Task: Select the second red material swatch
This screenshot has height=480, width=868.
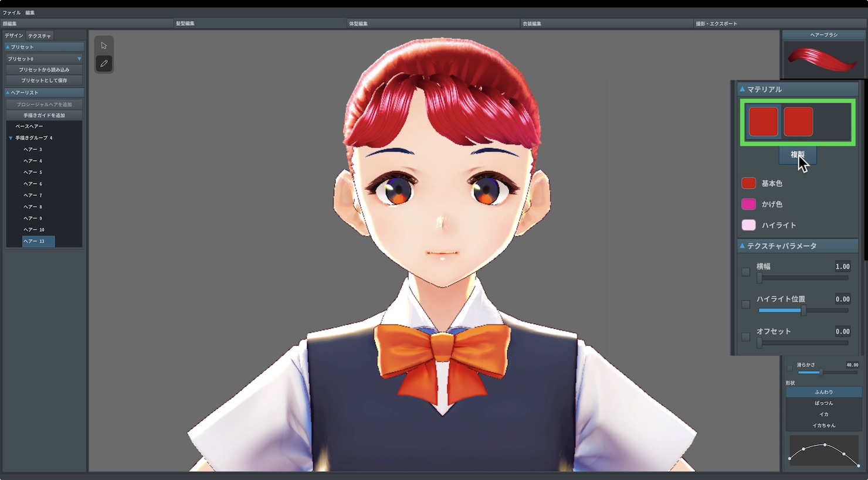Action: coord(798,122)
